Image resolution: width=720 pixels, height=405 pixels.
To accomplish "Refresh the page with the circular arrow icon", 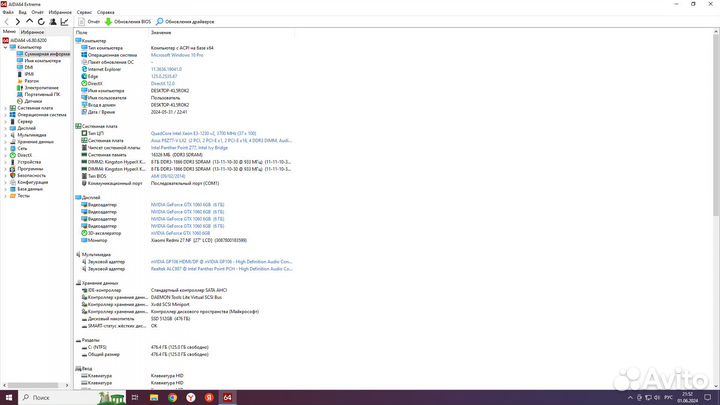I will [x=41, y=22].
